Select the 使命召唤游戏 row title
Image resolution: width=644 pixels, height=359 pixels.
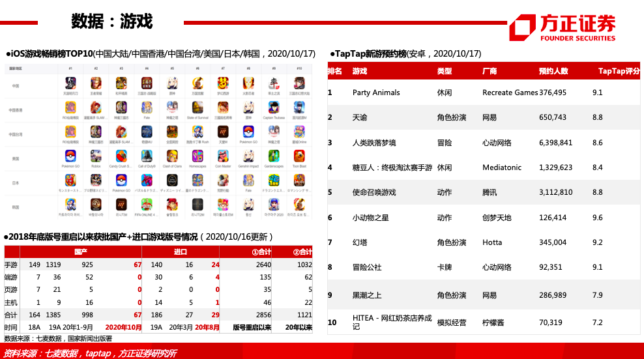click(374, 192)
